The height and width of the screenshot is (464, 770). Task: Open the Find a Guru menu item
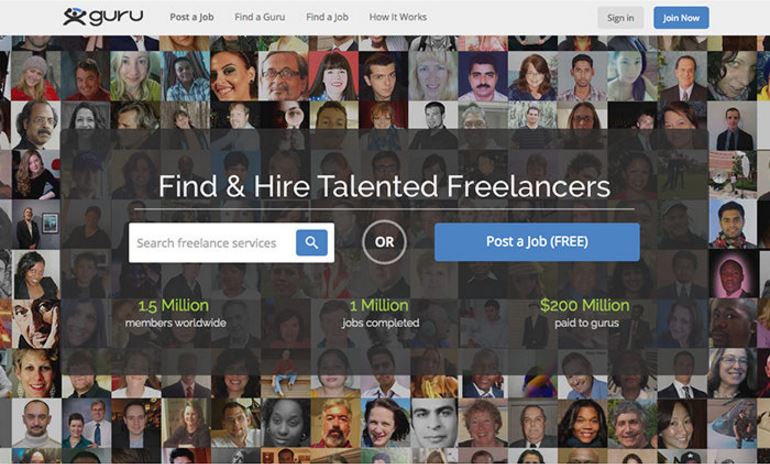pyautogui.click(x=260, y=17)
